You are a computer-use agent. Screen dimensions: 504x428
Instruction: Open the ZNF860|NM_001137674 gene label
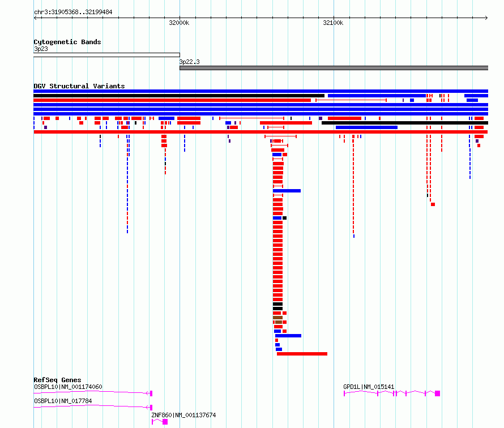click(183, 415)
